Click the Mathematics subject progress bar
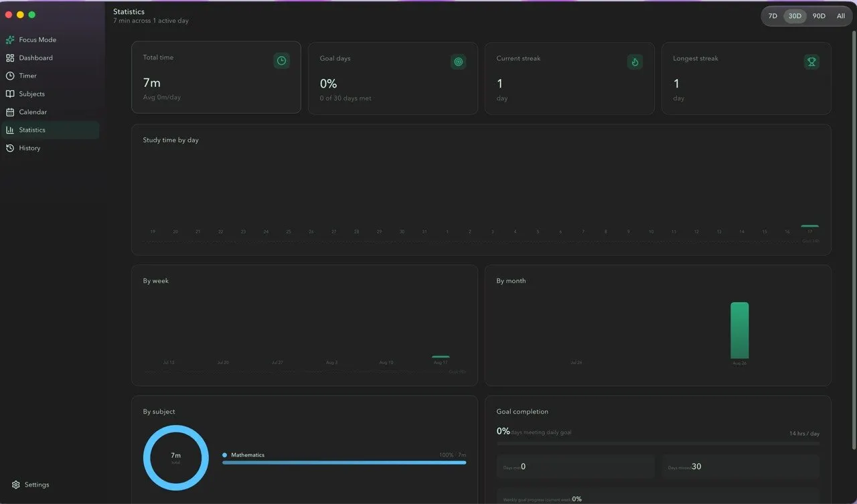The width and height of the screenshot is (857, 504). point(344,463)
